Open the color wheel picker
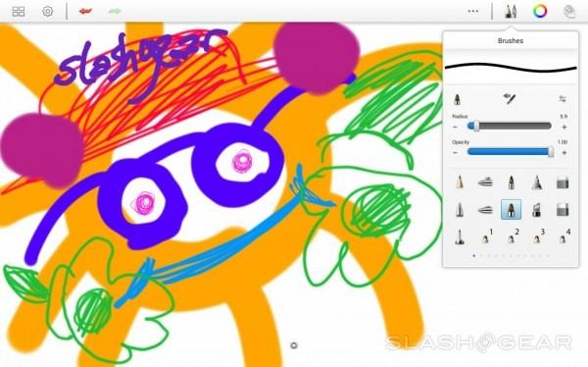The image size is (588, 367). pos(540,11)
